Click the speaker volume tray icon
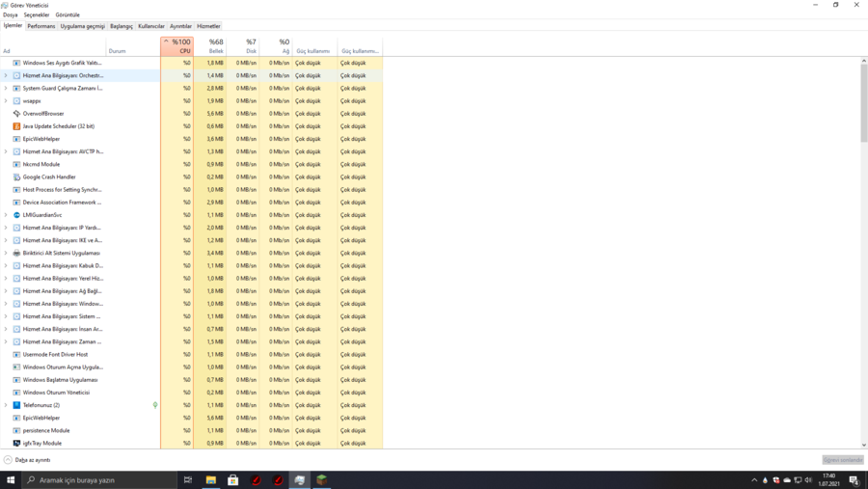Image resolution: width=868 pixels, height=489 pixels. point(808,479)
